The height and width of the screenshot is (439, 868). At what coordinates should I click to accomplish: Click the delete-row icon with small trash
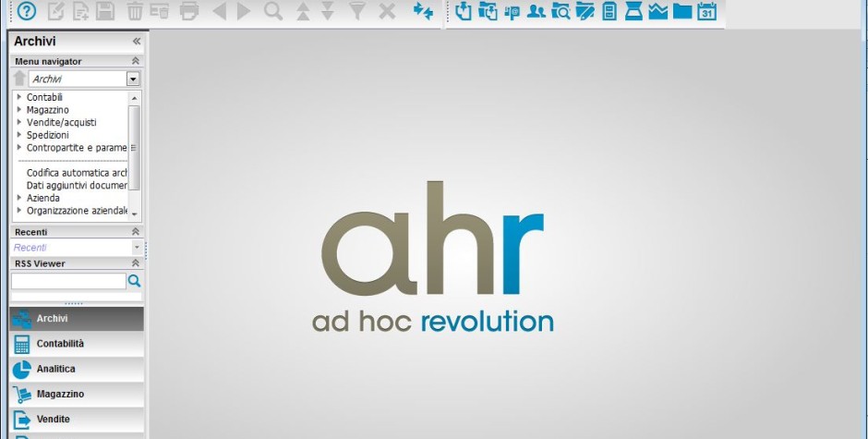(x=160, y=11)
